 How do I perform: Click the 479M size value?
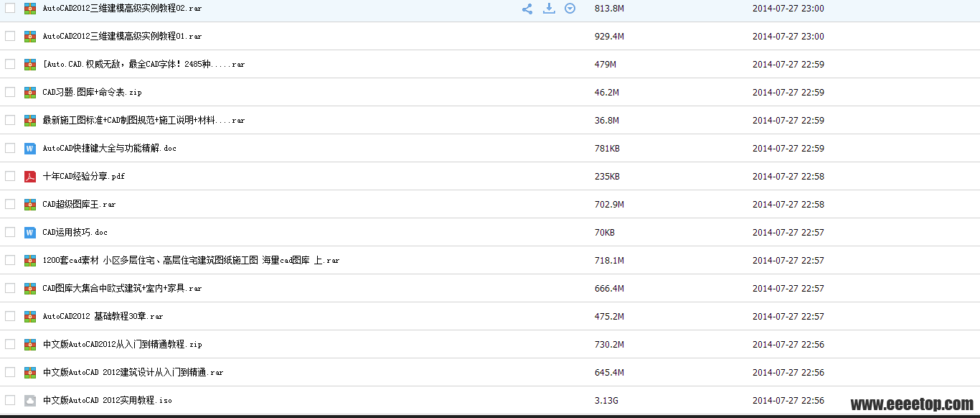click(606, 65)
